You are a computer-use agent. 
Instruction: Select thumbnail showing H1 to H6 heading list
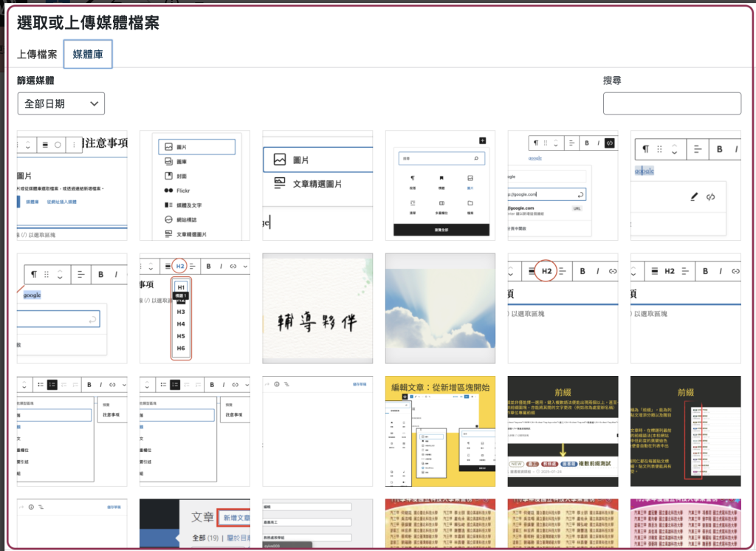pyautogui.click(x=195, y=308)
